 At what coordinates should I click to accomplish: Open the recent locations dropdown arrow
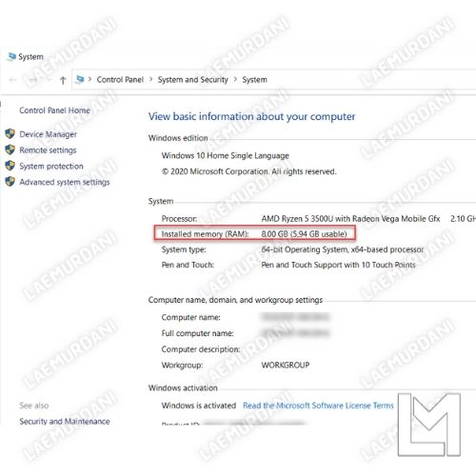(50, 80)
